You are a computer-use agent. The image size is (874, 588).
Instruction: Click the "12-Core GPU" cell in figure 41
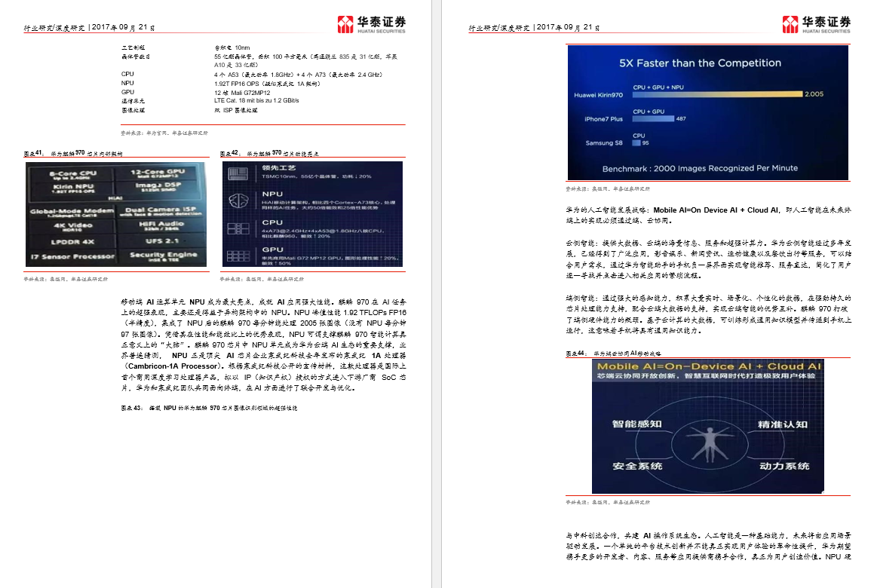click(x=158, y=173)
